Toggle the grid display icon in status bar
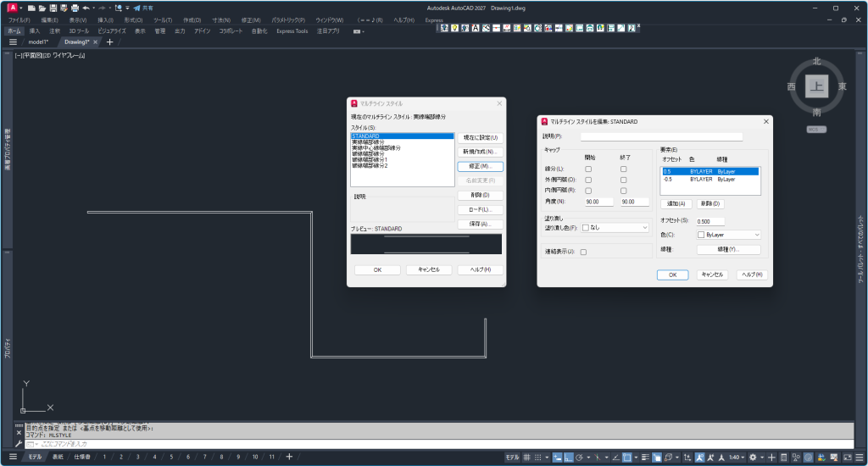 (x=526, y=458)
